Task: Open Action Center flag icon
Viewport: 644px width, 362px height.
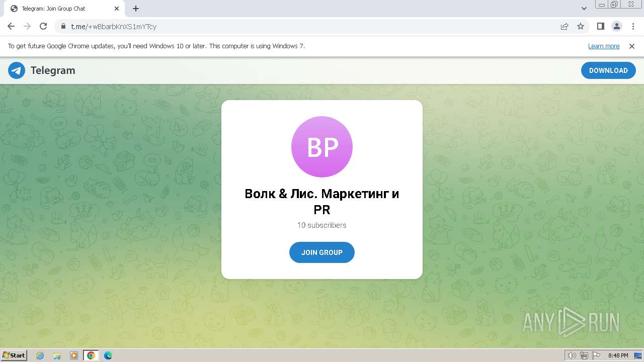Action: [x=596, y=355]
